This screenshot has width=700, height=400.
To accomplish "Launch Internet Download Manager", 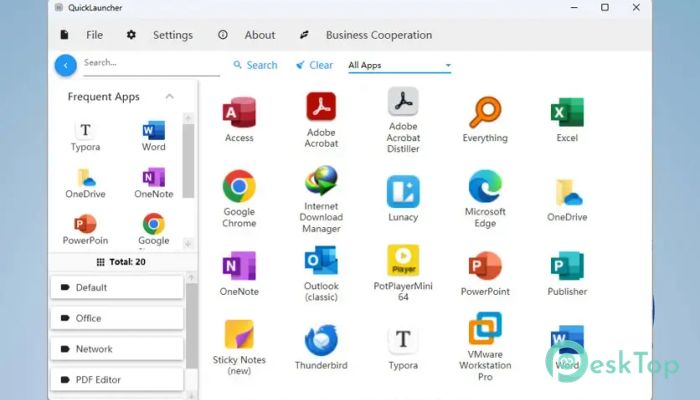I will pos(321,199).
